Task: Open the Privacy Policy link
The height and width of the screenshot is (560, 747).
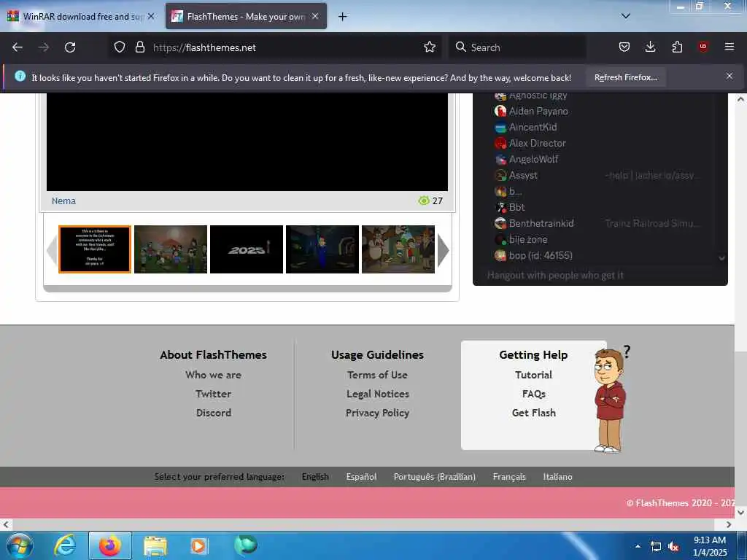Action: click(x=377, y=413)
